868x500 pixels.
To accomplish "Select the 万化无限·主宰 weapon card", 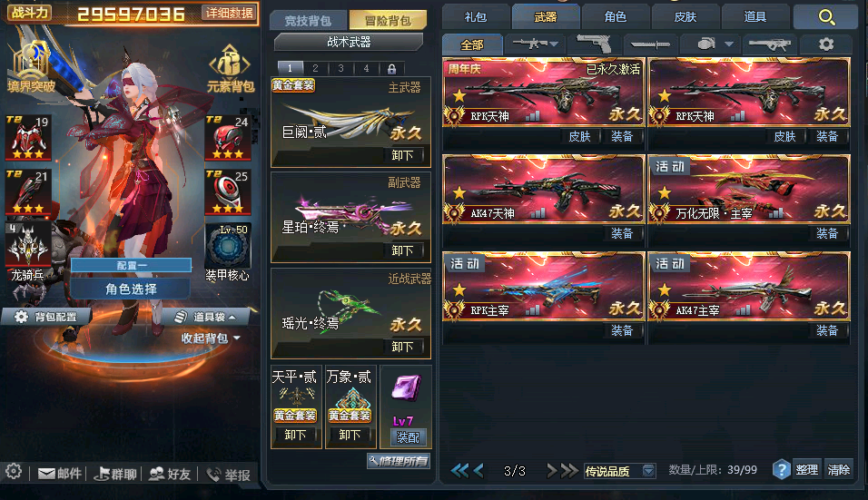I will [x=748, y=190].
